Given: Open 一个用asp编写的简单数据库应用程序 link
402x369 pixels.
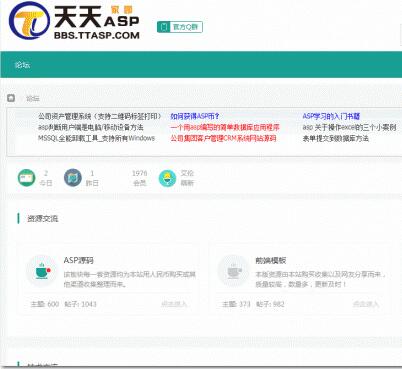Looking at the screenshot, I should coord(225,127).
